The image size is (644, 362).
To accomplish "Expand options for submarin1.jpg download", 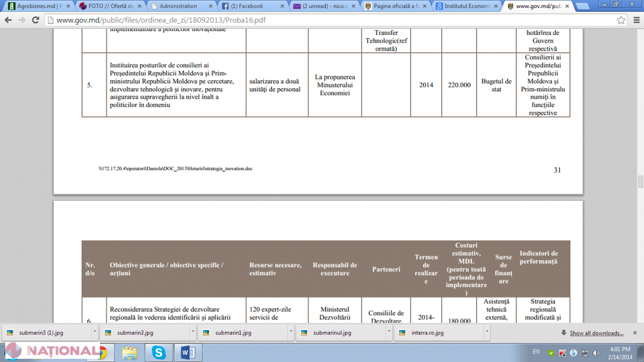I will pos(290,333).
